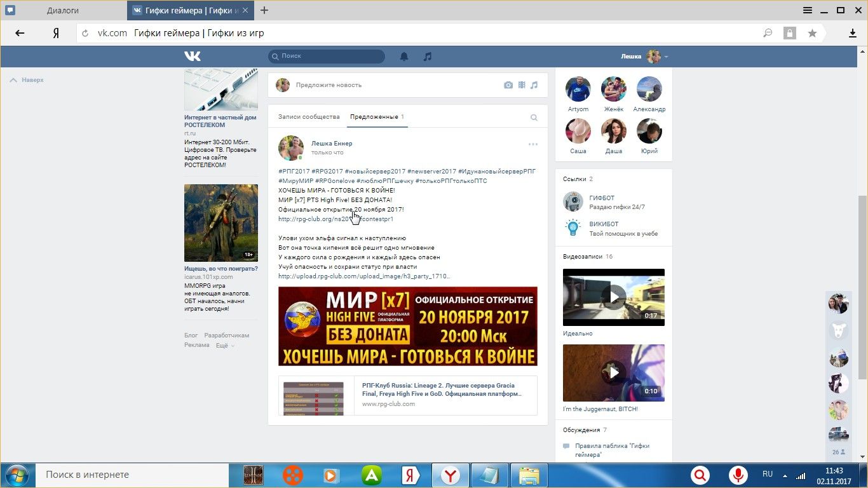Open member Даша's avatar
The height and width of the screenshot is (488, 868).
[x=614, y=131]
